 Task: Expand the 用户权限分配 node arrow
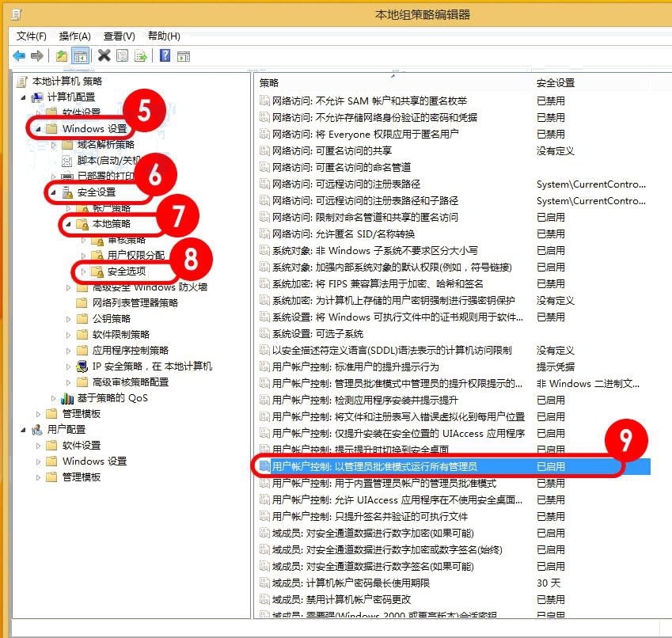pyautogui.click(x=84, y=256)
